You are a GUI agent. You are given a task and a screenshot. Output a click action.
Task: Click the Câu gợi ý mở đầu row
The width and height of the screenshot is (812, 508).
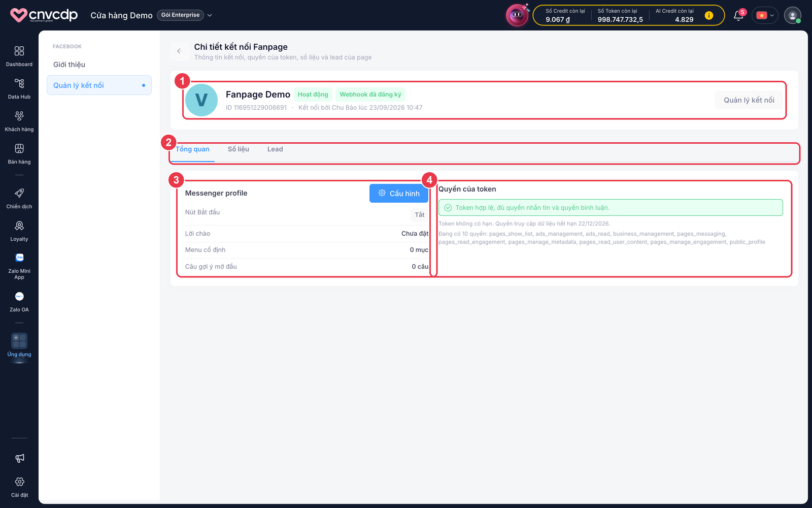[x=307, y=267]
